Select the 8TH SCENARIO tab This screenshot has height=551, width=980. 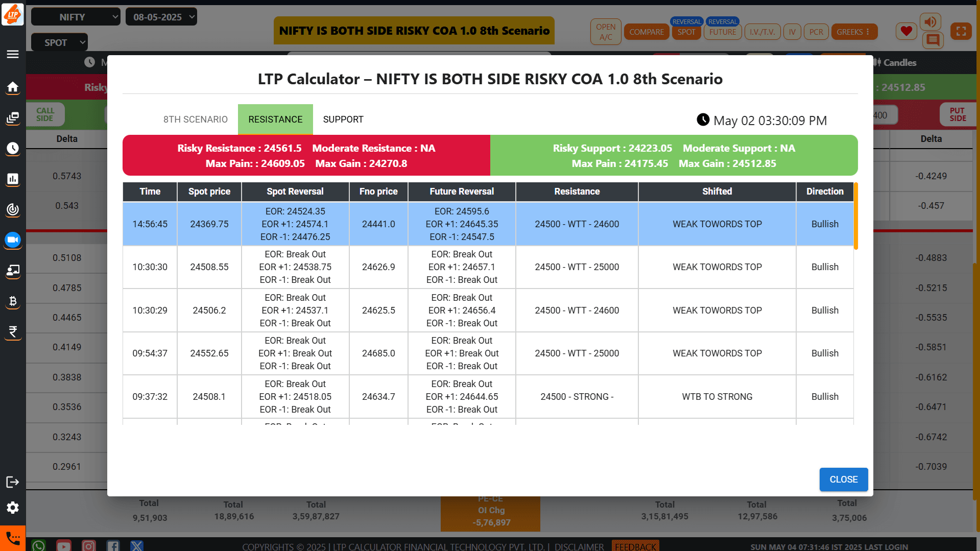196,119
